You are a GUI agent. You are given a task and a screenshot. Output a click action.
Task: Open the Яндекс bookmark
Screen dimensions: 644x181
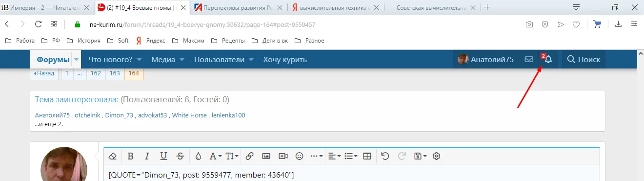point(150,41)
